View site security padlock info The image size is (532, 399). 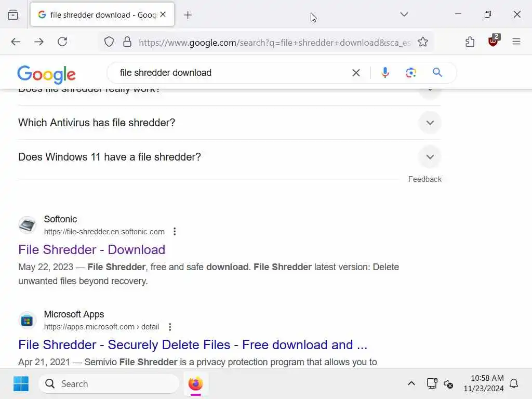point(127,42)
